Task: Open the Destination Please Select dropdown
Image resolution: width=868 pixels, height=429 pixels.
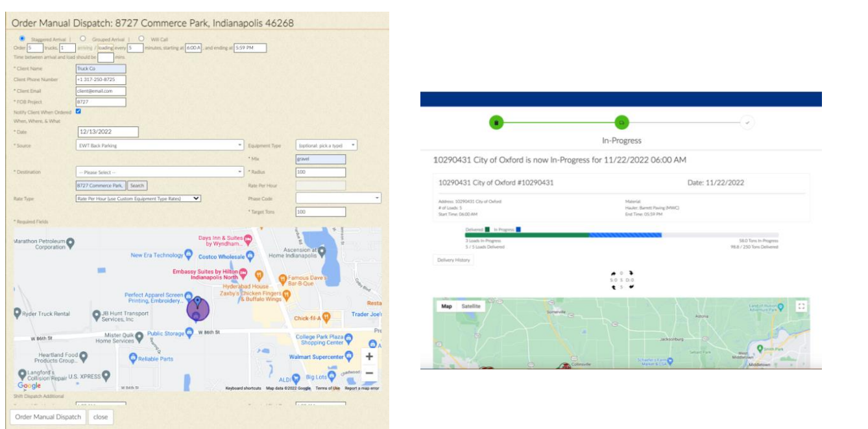Action: click(x=159, y=172)
